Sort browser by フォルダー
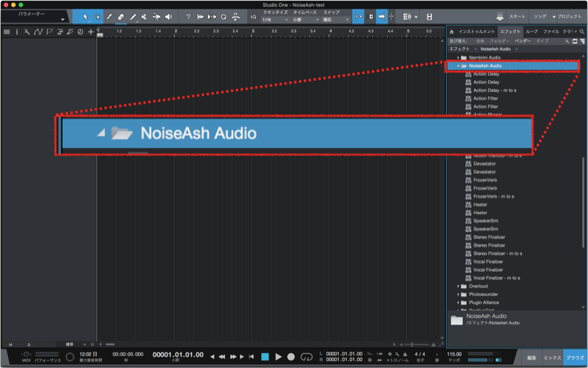This screenshot has height=368, width=588. pyautogui.click(x=499, y=41)
